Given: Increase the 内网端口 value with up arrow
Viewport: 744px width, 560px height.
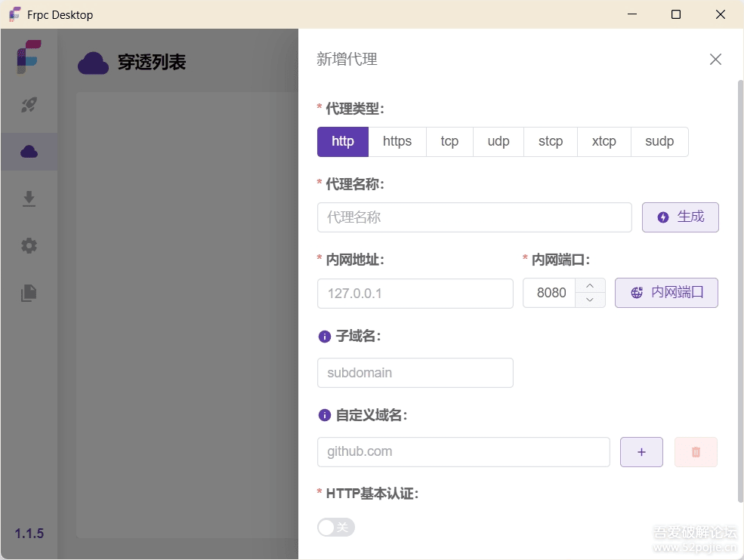Looking at the screenshot, I should pos(590,286).
